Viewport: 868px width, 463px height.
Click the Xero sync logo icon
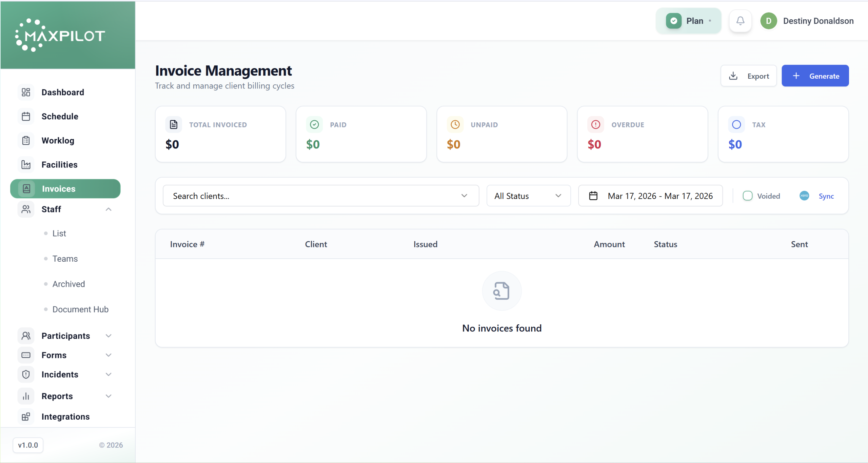pyautogui.click(x=804, y=196)
